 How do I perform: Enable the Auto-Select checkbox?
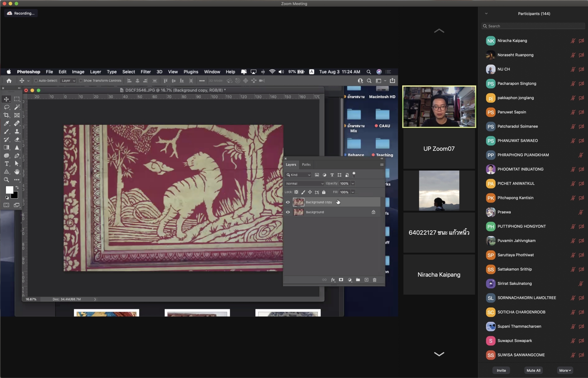36,81
